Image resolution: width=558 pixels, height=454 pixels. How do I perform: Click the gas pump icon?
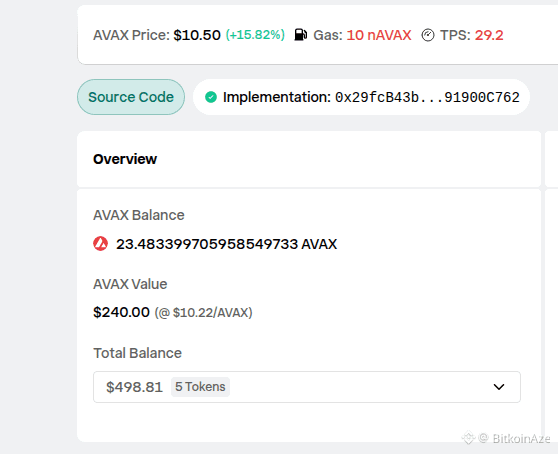coord(301,35)
